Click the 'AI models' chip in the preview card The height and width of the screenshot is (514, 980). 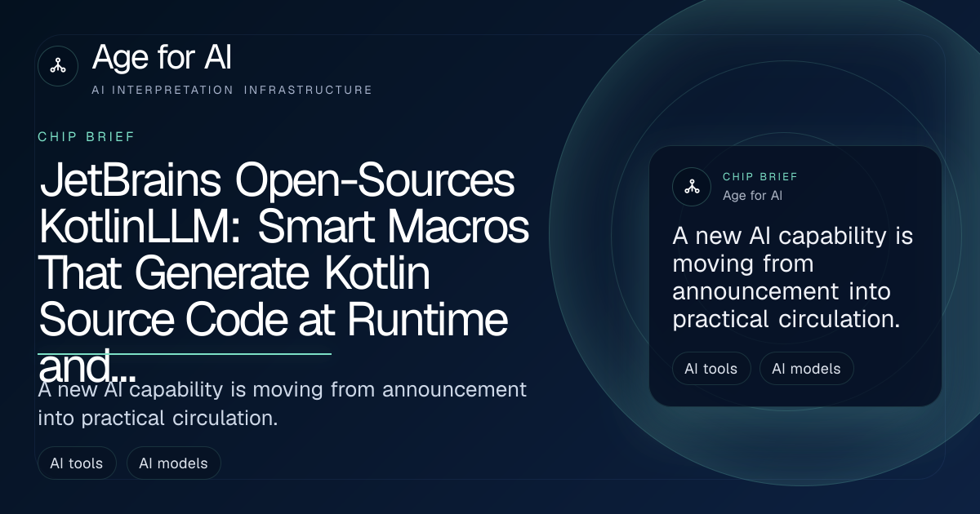click(806, 369)
